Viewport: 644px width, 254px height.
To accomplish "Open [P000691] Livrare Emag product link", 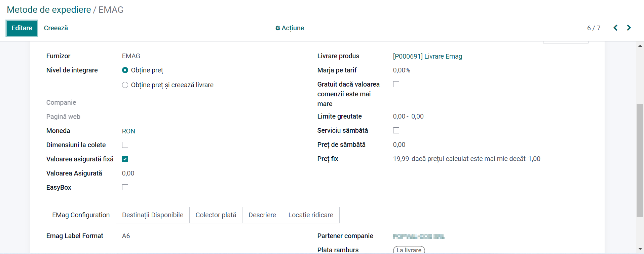I will [x=427, y=56].
